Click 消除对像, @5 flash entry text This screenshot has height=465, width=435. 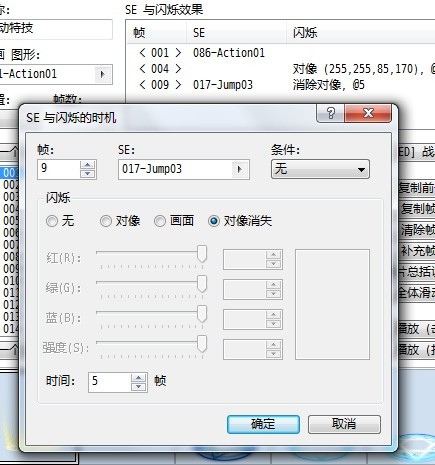[329, 85]
